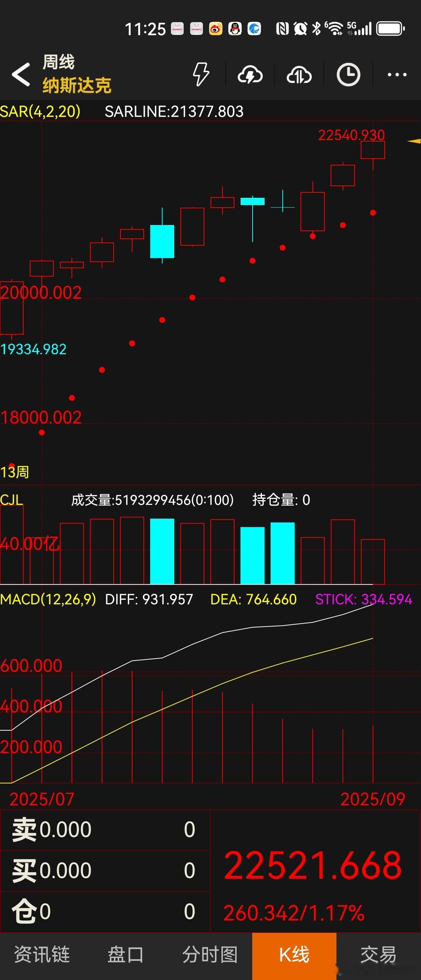Tap the Wi-Fi status icon
The image size is (421, 980).
334,29
